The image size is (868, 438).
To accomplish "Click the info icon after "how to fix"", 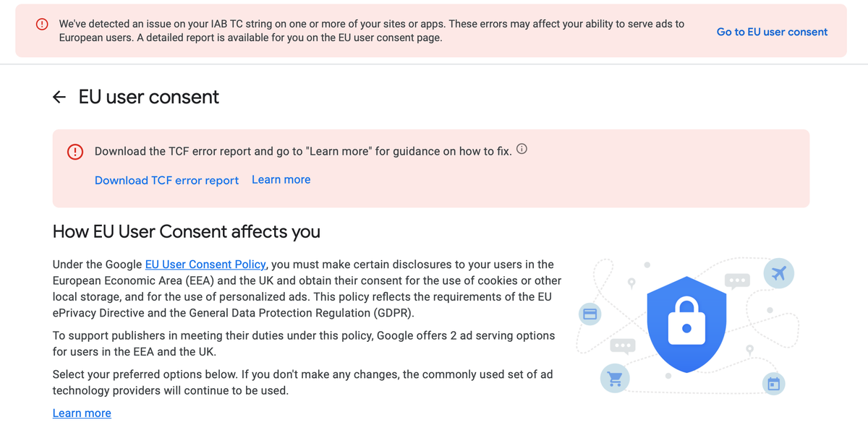I will [522, 150].
